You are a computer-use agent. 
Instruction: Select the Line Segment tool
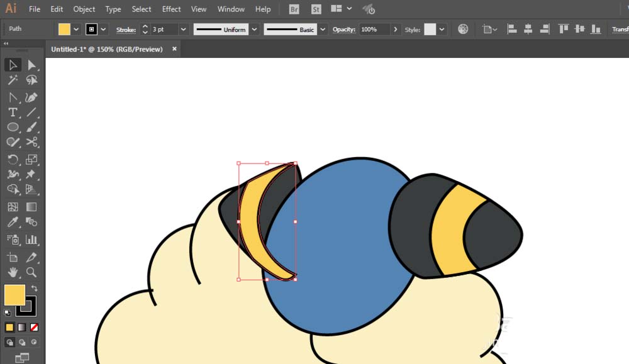click(x=31, y=113)
